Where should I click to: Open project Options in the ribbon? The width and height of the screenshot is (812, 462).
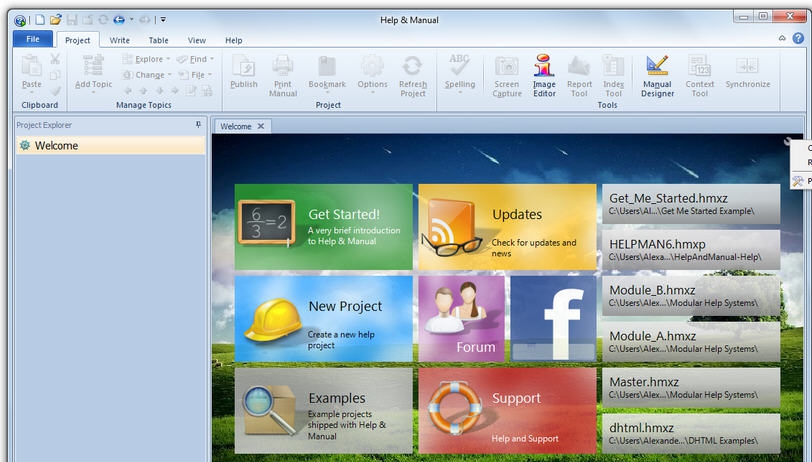pos(372,73)
